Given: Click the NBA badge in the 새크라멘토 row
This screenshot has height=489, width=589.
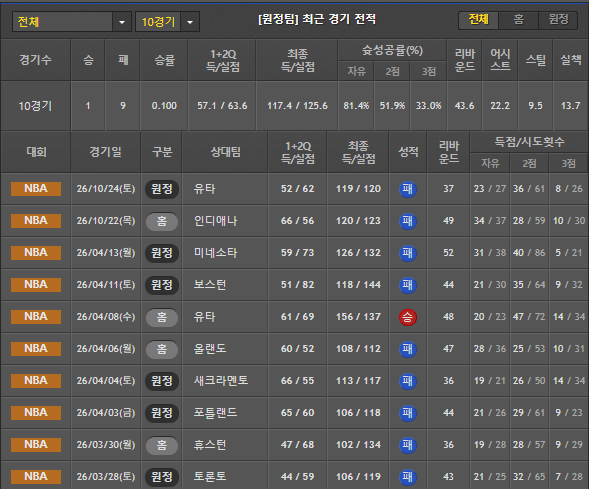Looking at the screenshot, I should tap(36, 380).
